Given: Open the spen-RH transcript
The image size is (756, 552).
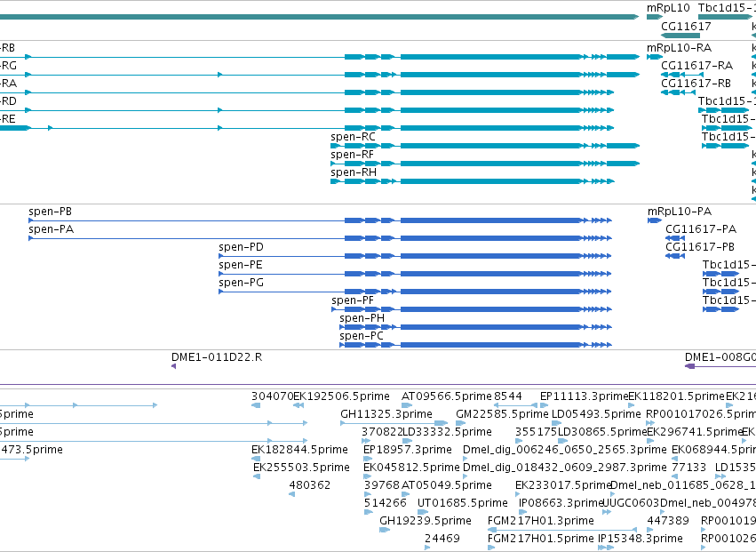Looking at the screenshot, I should [354, 172].
